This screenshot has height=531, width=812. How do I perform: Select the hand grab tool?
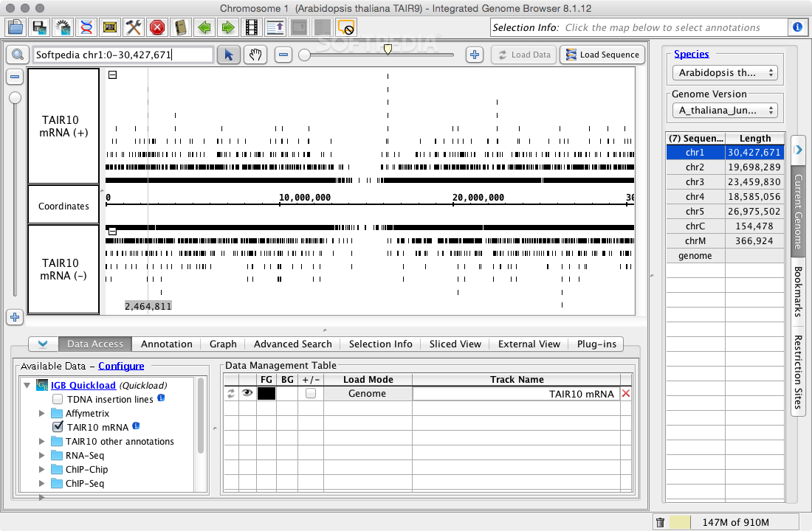(x=255, y=55)
